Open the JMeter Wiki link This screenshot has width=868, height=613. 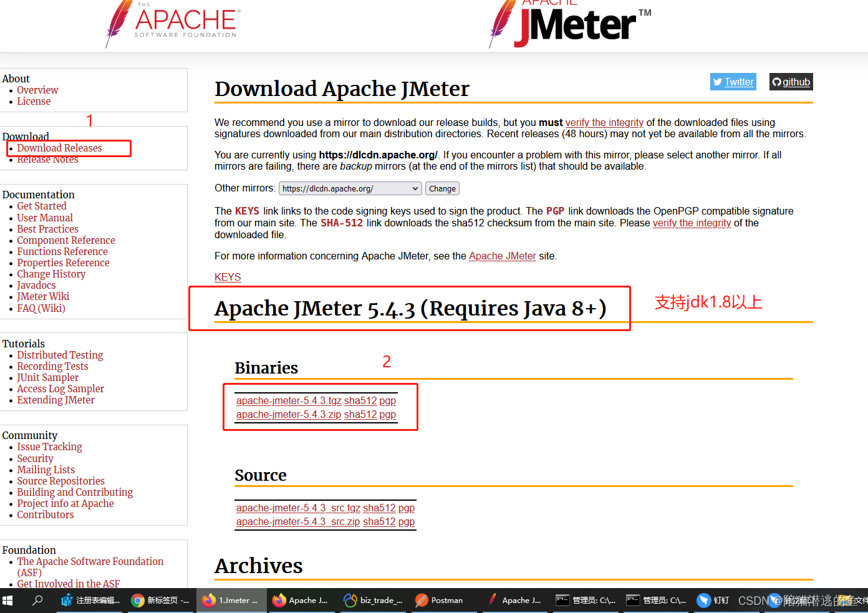click(43, 296)
